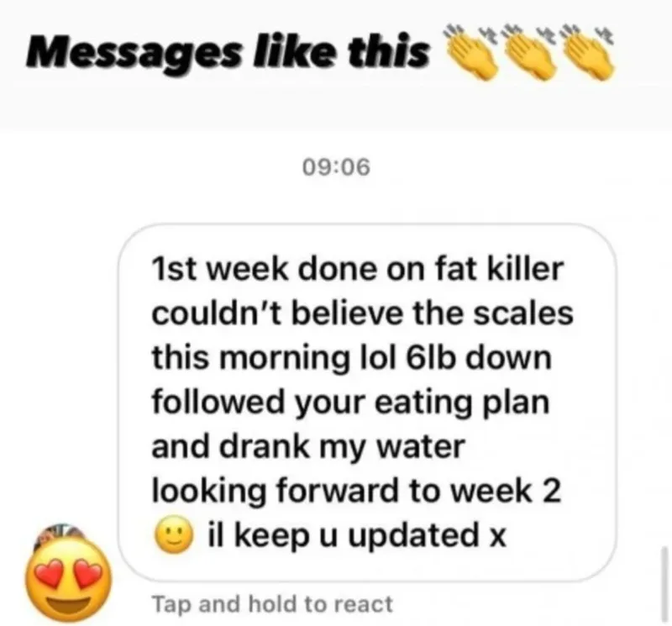Click the middle clapping hands emoji
The height and width of the screenshot is (626, 672).
click(530, 55)
